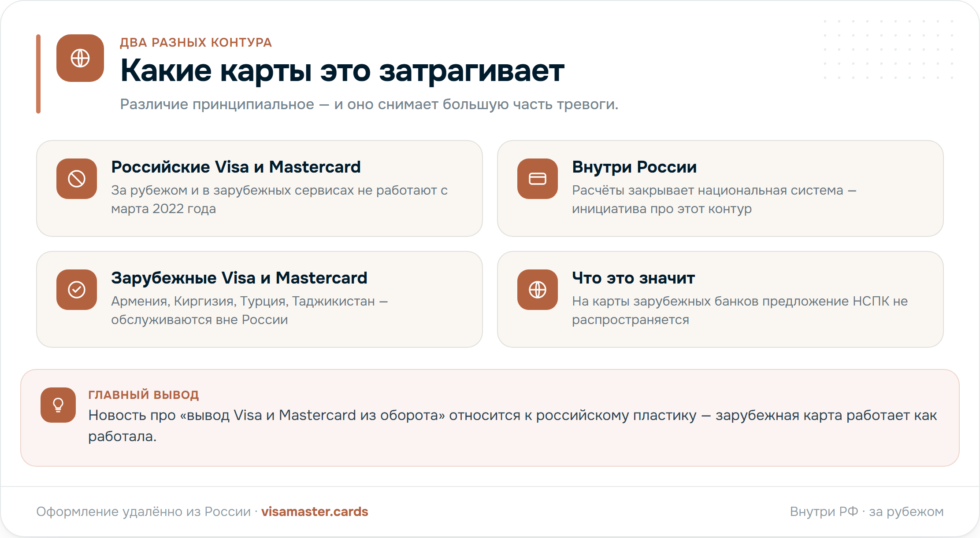Click the text Армения, Киргизия, Турция, Таджикистан

[x=249, y=310]
